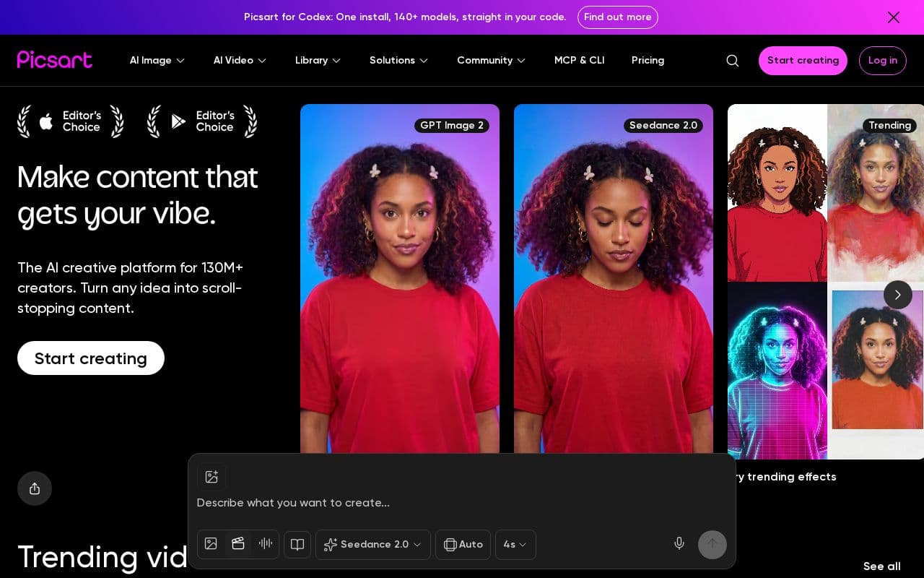The image size is (924, 578).
Task: Open the prompt library book icon
Action: pos(297,544)
